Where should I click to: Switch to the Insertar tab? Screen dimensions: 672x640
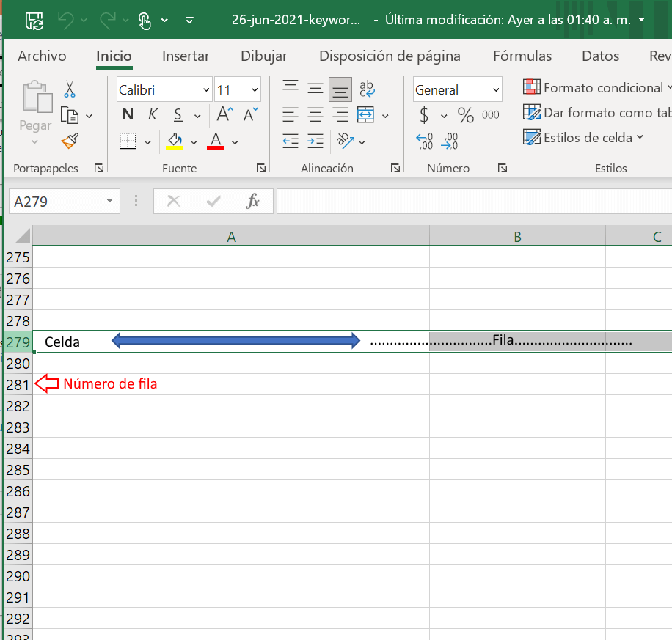(186, 56)
